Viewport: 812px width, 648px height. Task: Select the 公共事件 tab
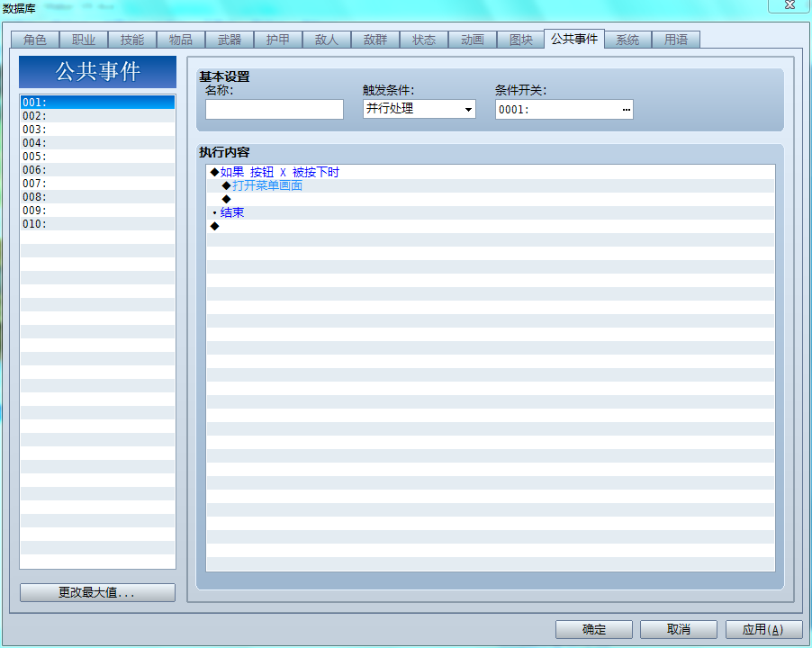(x=574, y=39)
